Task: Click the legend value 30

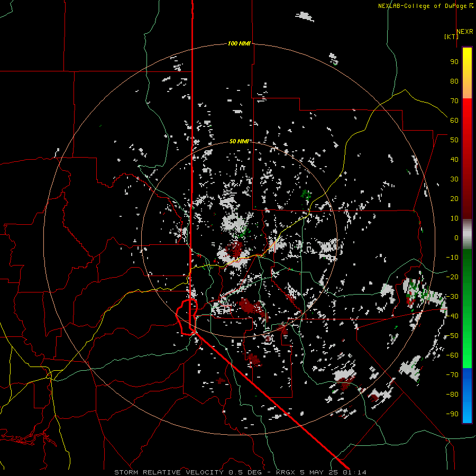Action: pyautogui.click(x=454, y=179)
